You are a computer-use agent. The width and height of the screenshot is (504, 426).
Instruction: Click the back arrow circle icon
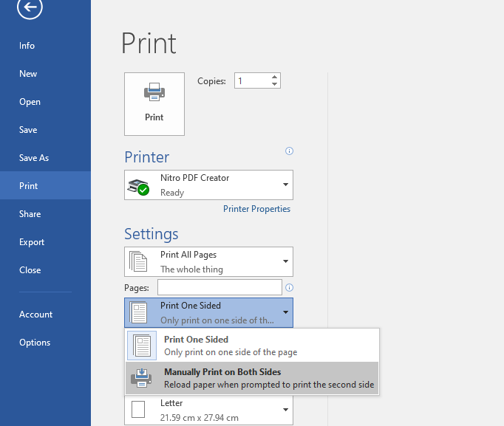pyautogui.click(x=30, y=7)
